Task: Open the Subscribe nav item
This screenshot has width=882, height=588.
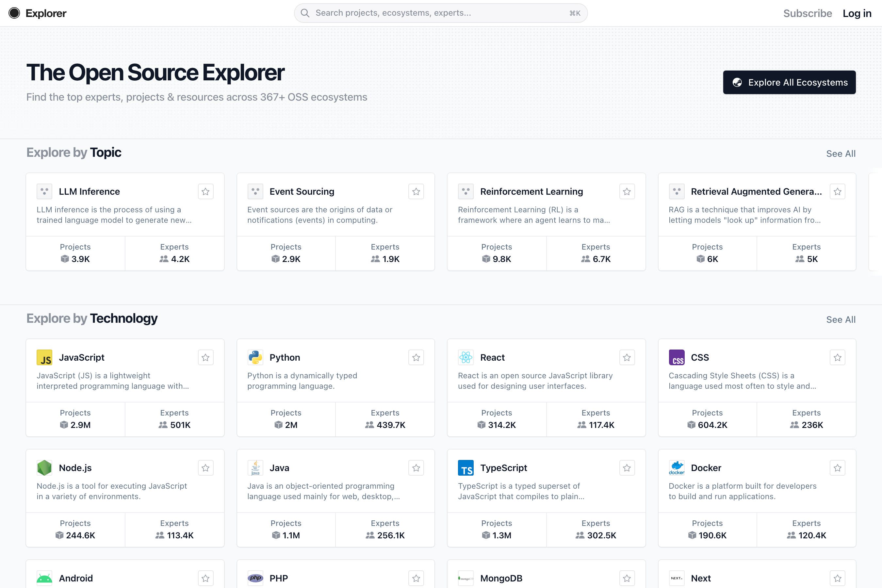Action: (808, 13)
